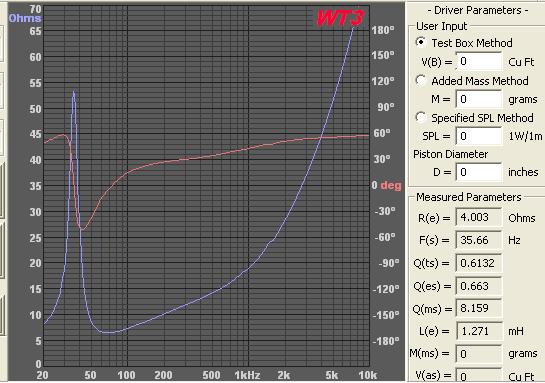Click the F(s) value 35.66
The height and width of the screenshot is (383, 545).
[479, 240]
